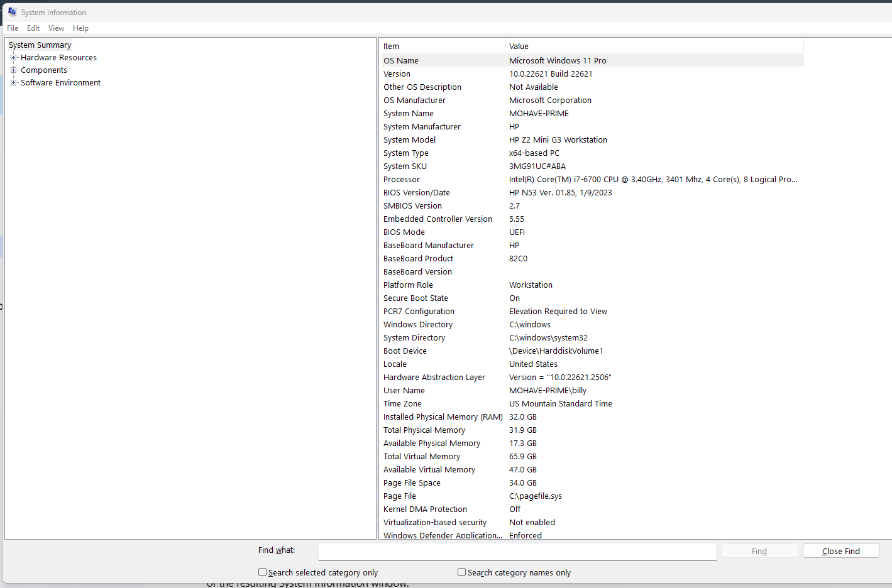Select the System Manufacturer row

(592, 127)
